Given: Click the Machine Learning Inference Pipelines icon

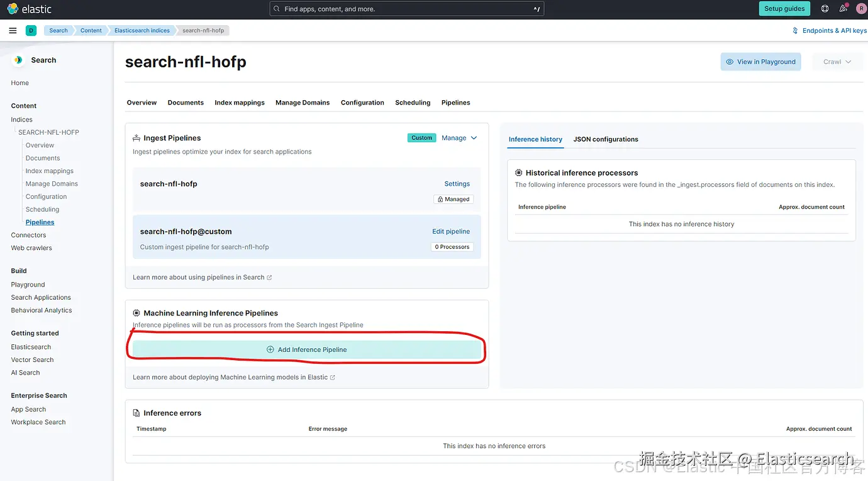Looking at the screenshot, I should (136, 313).
